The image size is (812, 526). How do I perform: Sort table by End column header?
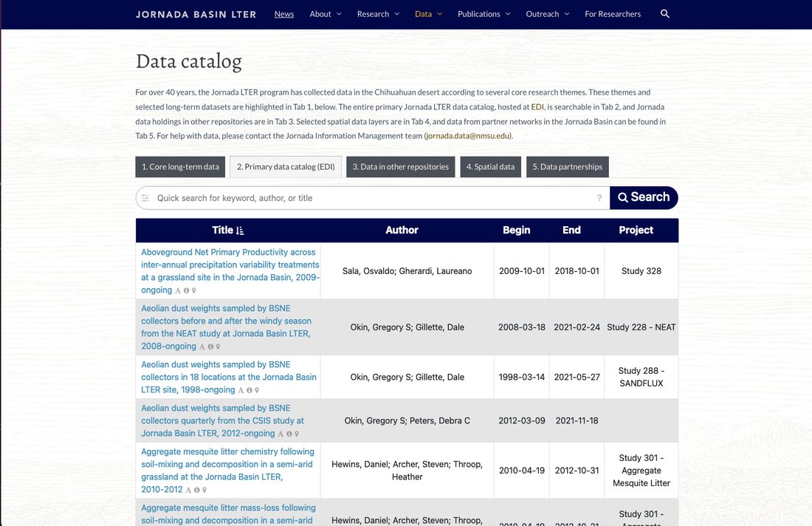(x=571, y=230)
